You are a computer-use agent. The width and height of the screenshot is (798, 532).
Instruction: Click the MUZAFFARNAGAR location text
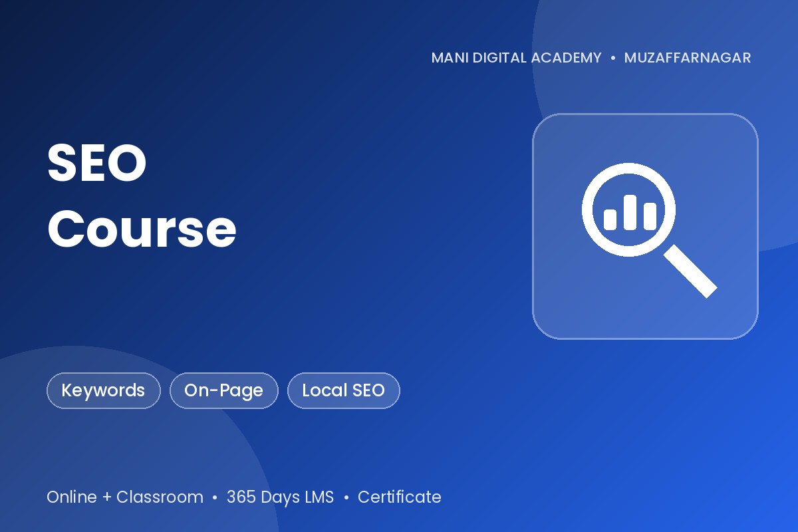688,58
